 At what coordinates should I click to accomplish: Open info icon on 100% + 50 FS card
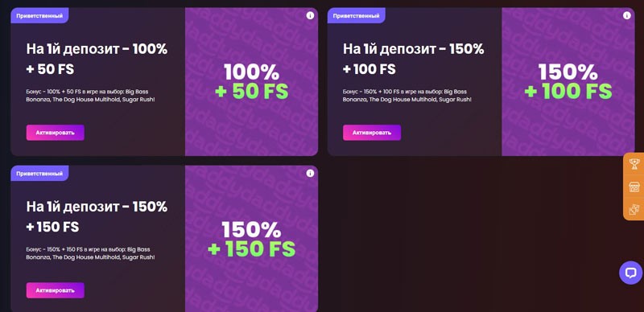click(x=310, y=15)
